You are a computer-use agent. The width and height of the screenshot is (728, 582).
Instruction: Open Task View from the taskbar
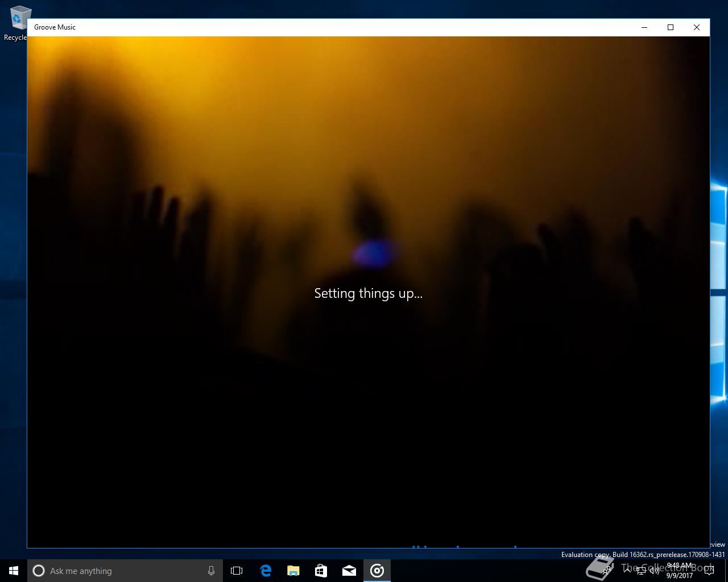point(237,571)
